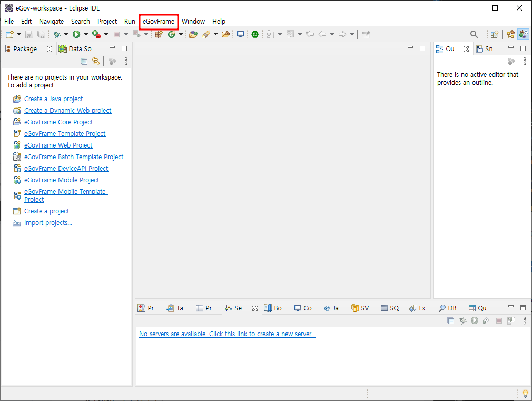Click the Last Edit Location icon

(309, 34)
